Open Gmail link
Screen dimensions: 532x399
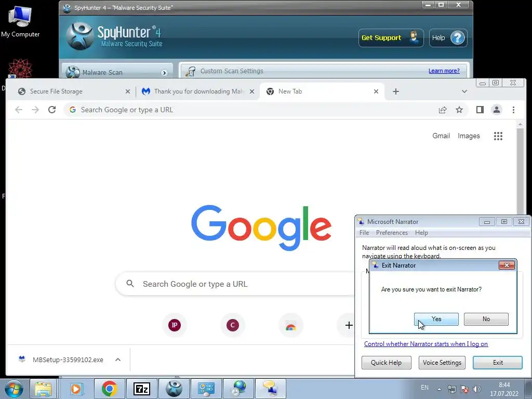point(441,136)
